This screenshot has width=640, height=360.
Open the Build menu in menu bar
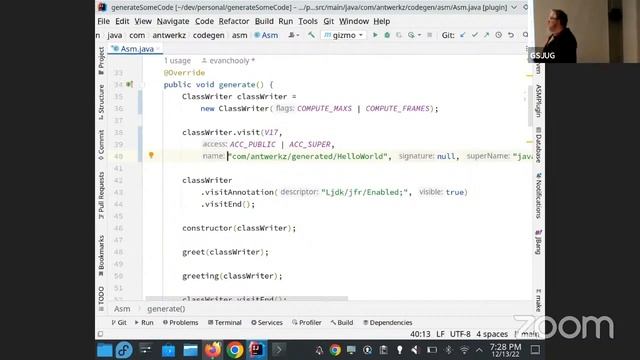pos(264,21)
